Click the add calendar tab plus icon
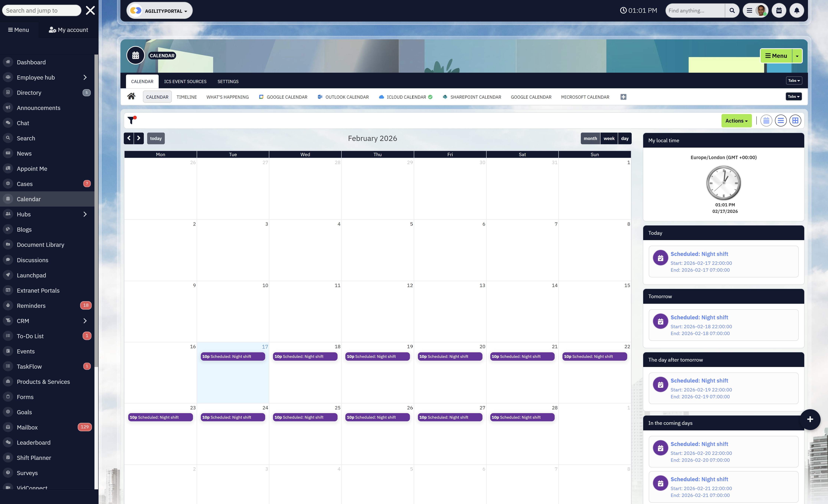 pos(623,97)
